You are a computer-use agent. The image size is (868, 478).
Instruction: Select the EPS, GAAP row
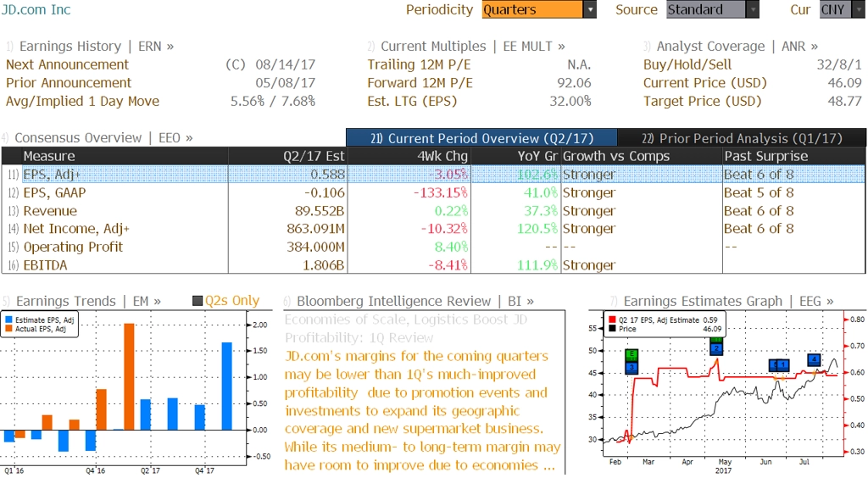tap(434, 192)
